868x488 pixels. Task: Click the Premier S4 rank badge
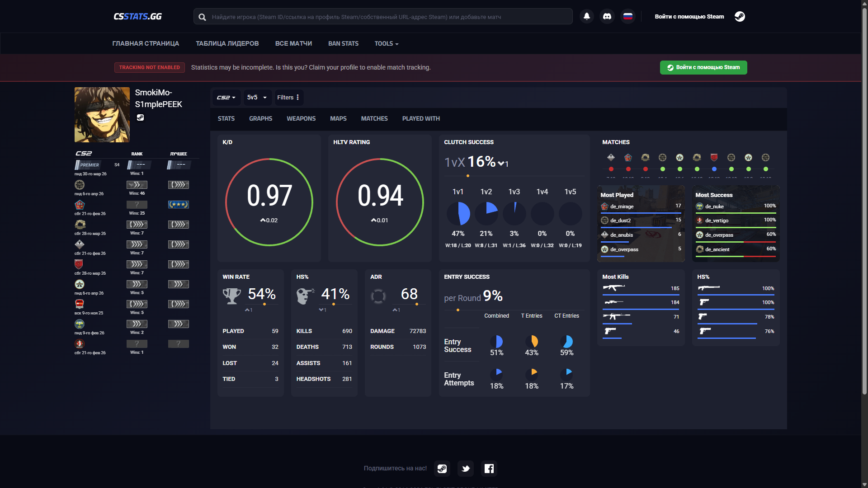[88, 165]
